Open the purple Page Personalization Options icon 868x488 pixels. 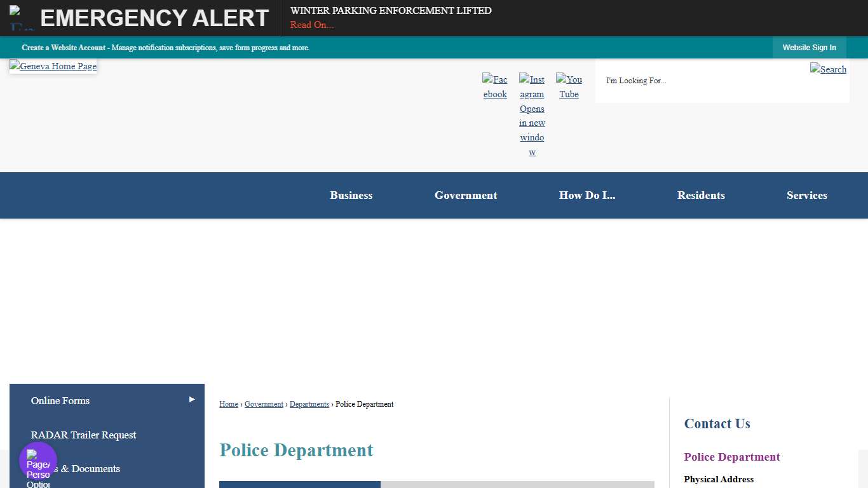pyautogui.click(x=38, y=461)
